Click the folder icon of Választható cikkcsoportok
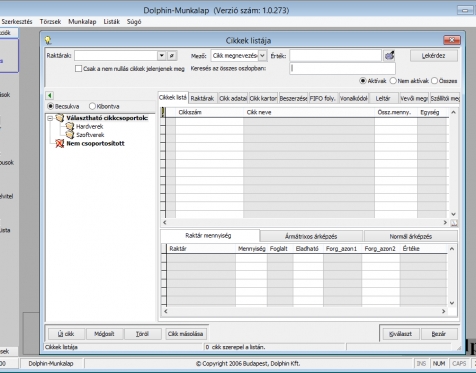 tap(59, 118)
